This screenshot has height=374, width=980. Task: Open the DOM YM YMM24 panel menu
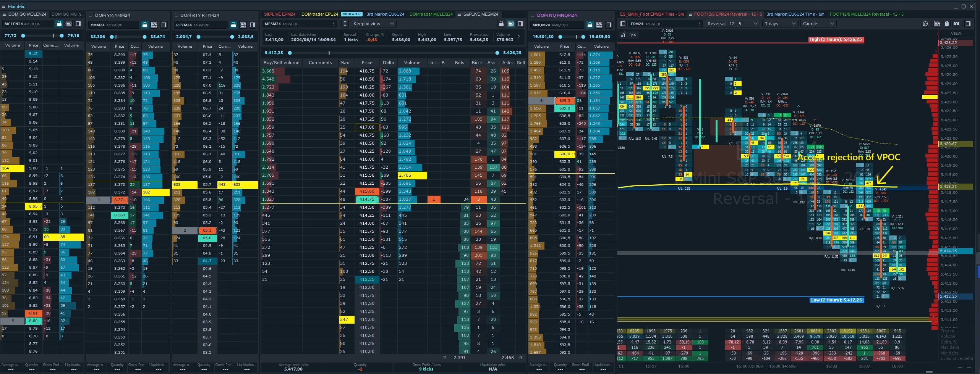click(91, 15)
